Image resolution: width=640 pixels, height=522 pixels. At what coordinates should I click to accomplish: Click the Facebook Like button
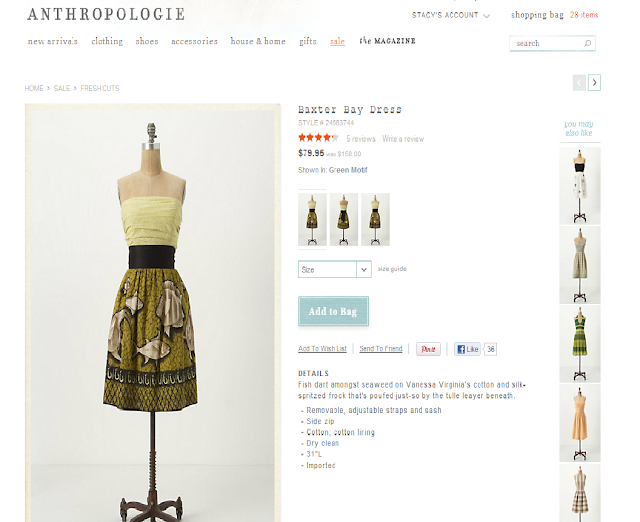467,349
